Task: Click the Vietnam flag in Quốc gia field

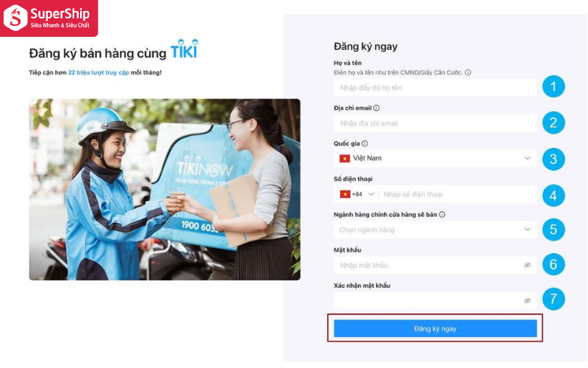Action: tap(345, 158)
